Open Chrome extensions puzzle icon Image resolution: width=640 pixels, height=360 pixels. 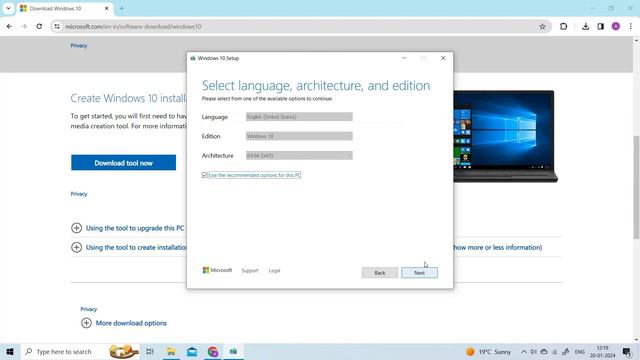pos(563,27)
